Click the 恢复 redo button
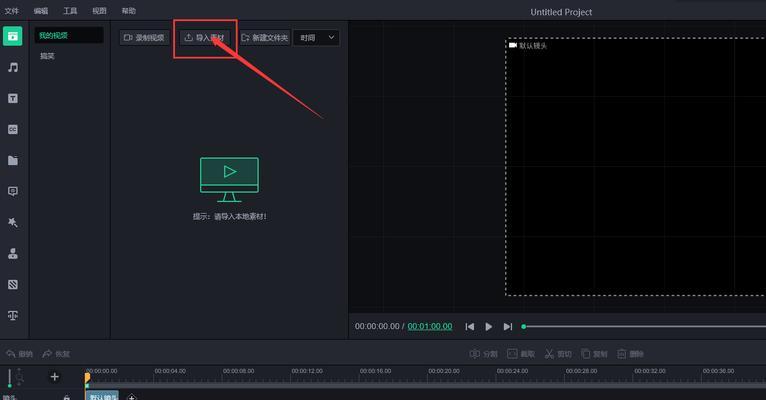The image size is (766, 400). click(x=56, y=354)
